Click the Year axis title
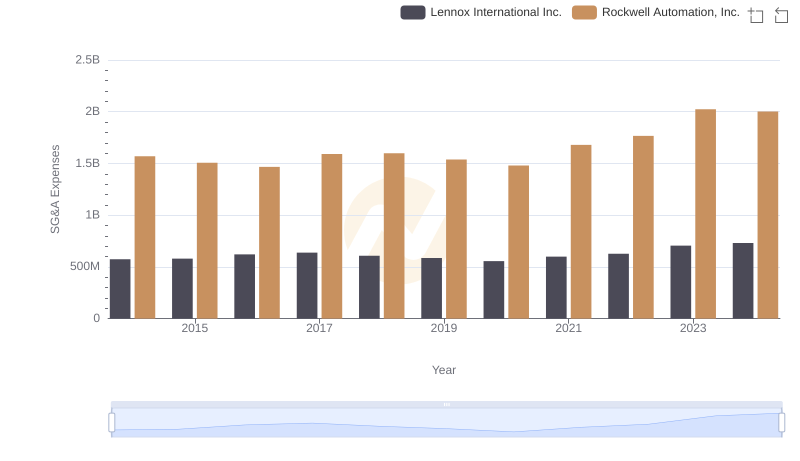800x461 pixels. pyautogui.click(x=444, y=370)
